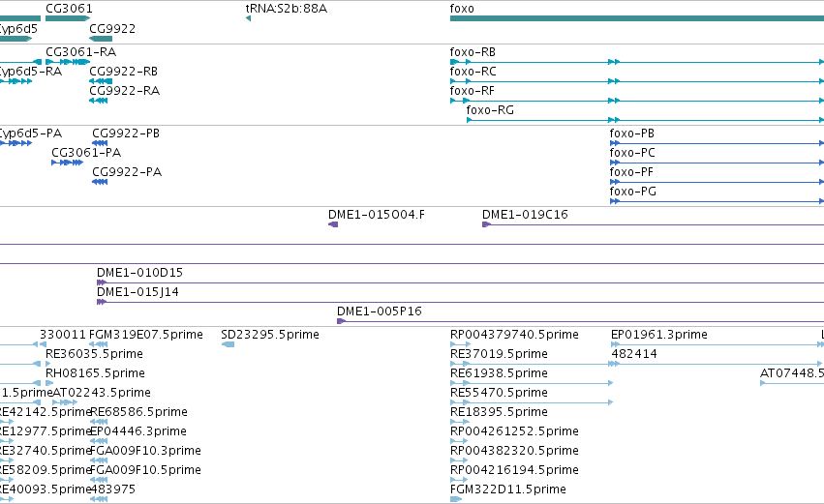Click the thick foxo gene bar
The width and height of the screenshot is (824, 504).
(637, 19)
